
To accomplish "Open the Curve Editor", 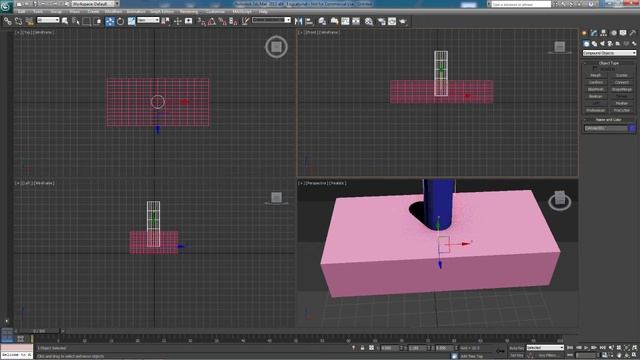I will [345, 21].
